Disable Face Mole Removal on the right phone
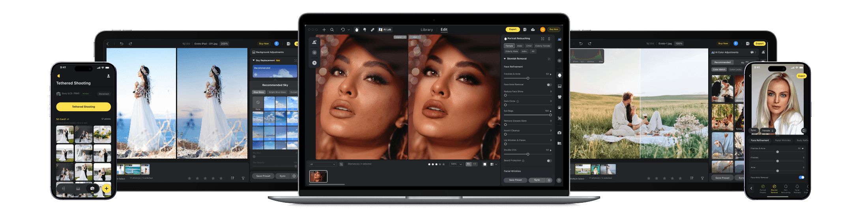The width and height of the screenshot is (868, 217). [801, 178]
